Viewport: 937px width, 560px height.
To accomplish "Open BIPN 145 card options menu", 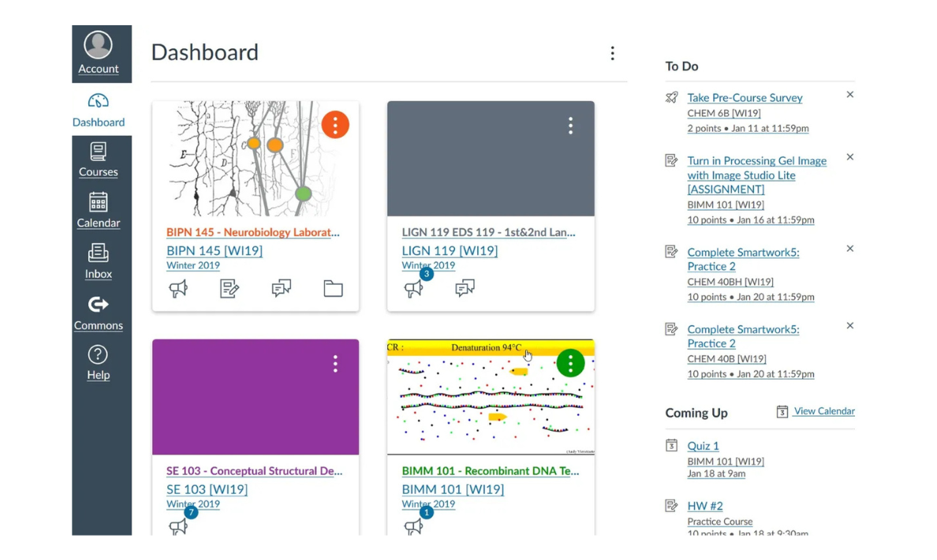I will (x=335, y=125).
